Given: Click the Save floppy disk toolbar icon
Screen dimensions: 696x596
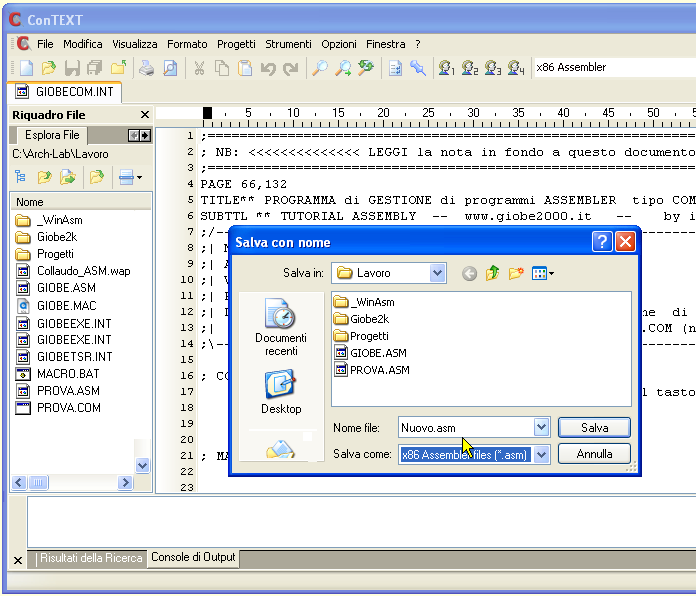Looking at the screenshot, I should pos(72,68).
